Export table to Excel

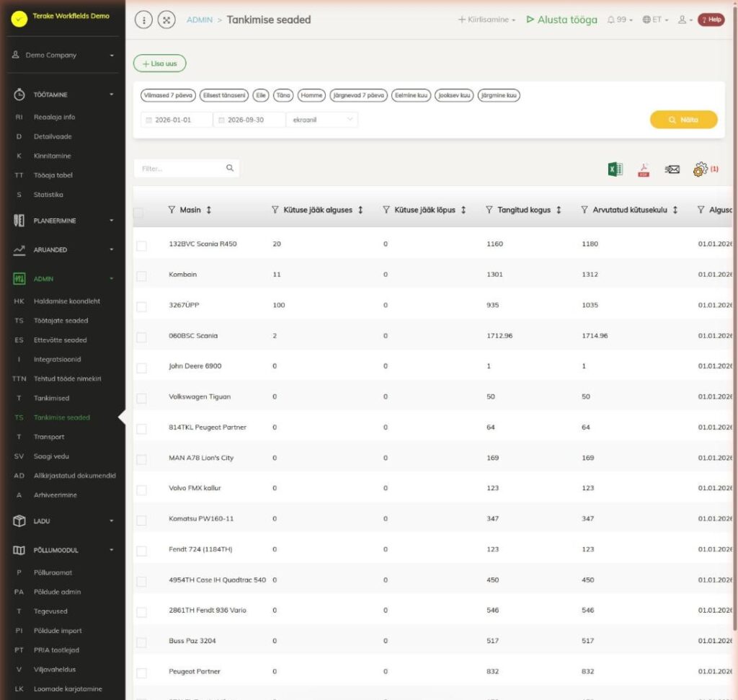615,169
